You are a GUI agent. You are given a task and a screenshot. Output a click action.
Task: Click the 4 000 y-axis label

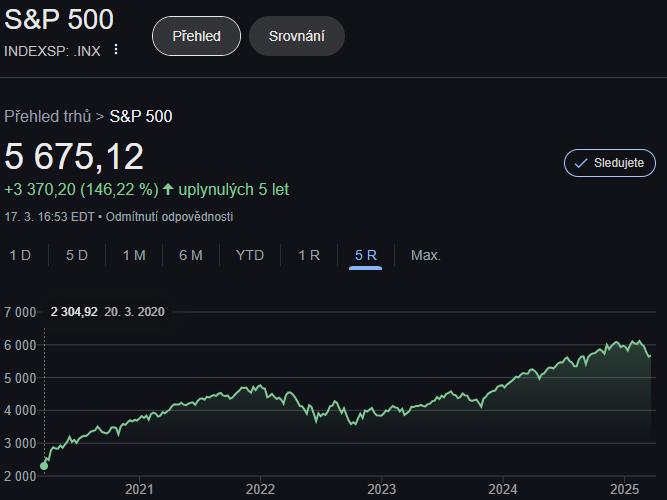[20, 411]
